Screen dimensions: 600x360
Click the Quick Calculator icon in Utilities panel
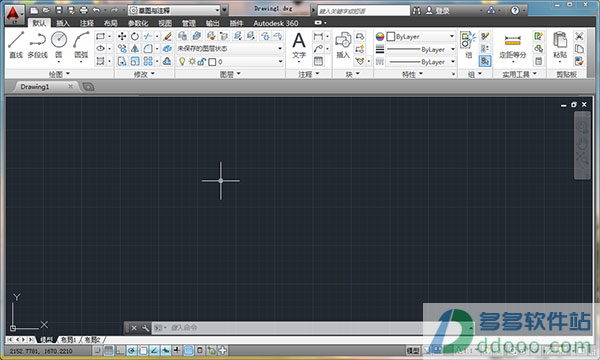tap(538, 61)
